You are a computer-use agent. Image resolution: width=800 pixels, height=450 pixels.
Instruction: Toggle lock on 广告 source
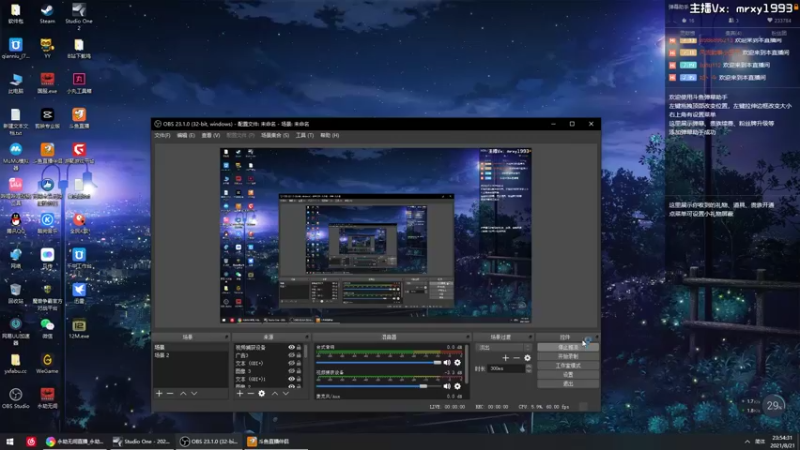tap(299, 355)
